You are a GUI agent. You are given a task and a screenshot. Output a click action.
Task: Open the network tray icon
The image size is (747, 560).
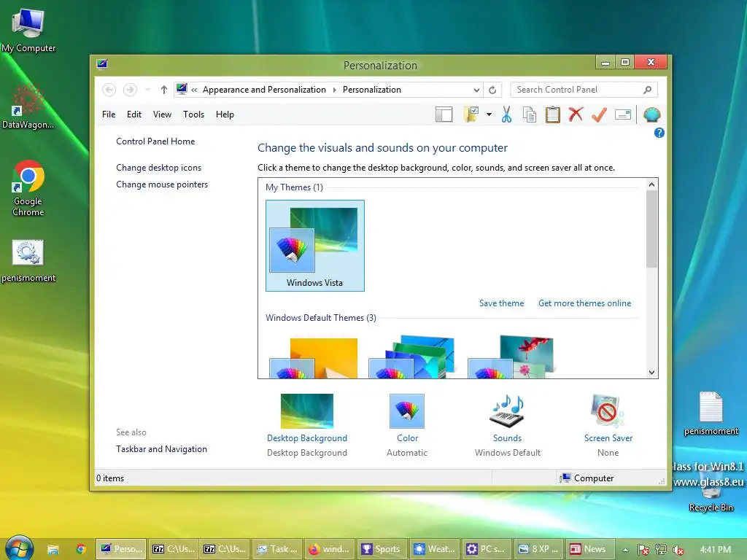coord(661,550)
